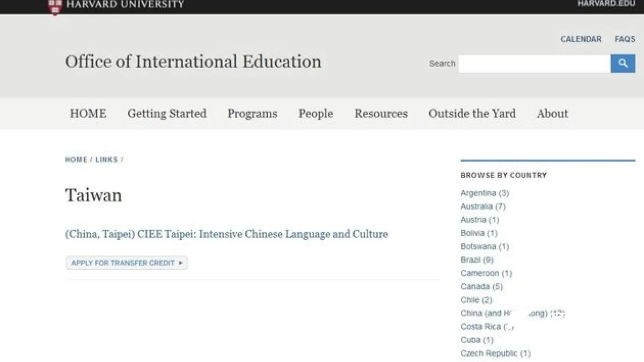Screen dimensions: 644x362
Task: Browse programs in Argentina (3)
Action: point(485,193)
